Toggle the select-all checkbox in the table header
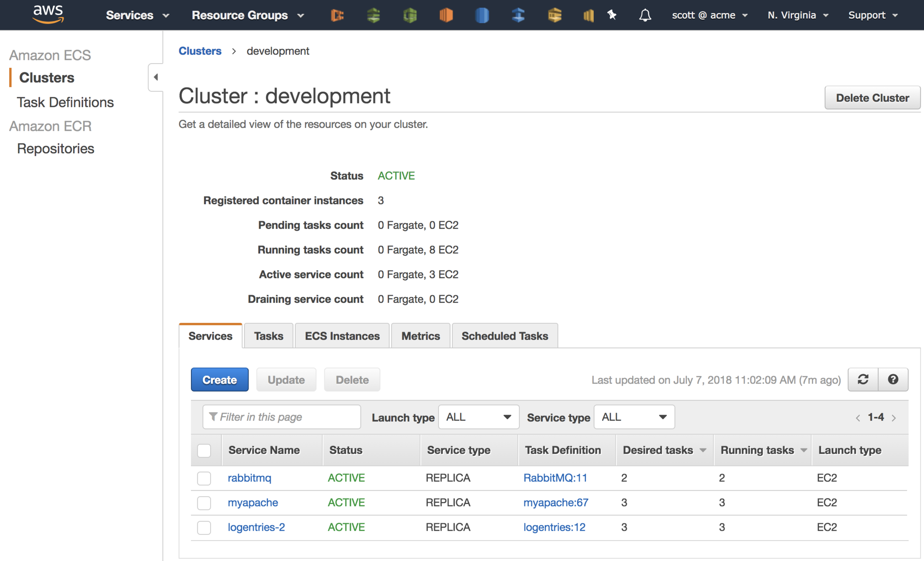The image size is (924, 561). click(204, 450)
